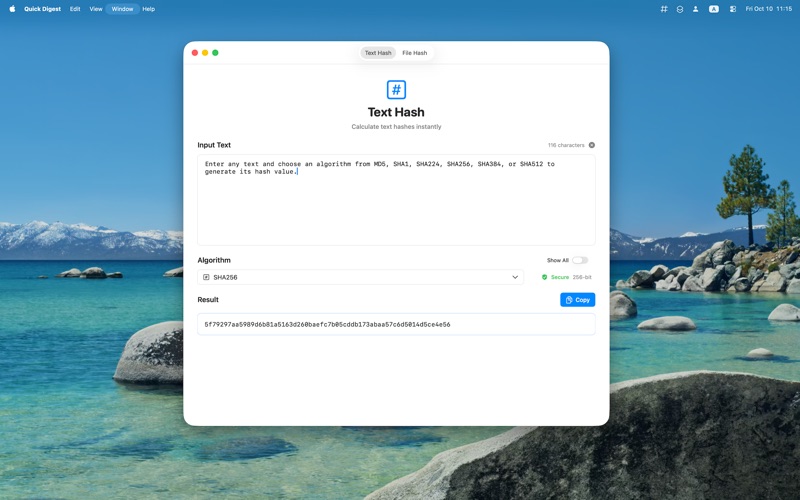This screenshot has width=800, height=500.
Task: Open the Quick Digest app menu
Action: point(42,9)
